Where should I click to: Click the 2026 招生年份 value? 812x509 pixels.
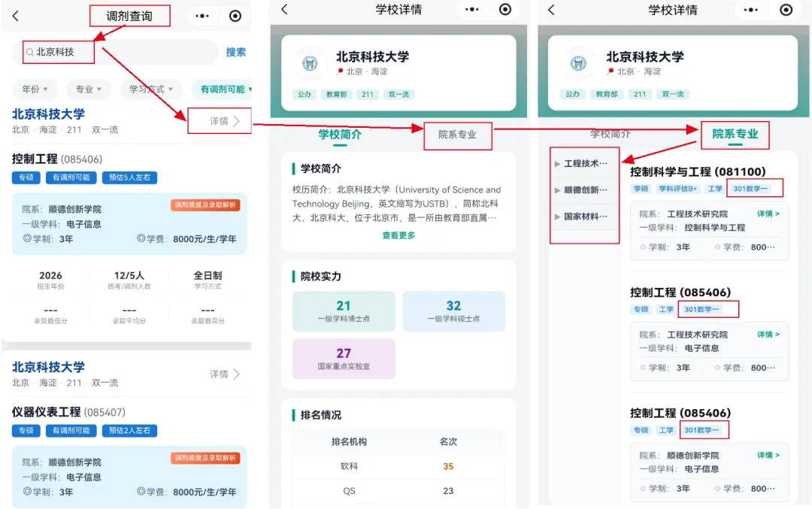(x=50, y=275)
